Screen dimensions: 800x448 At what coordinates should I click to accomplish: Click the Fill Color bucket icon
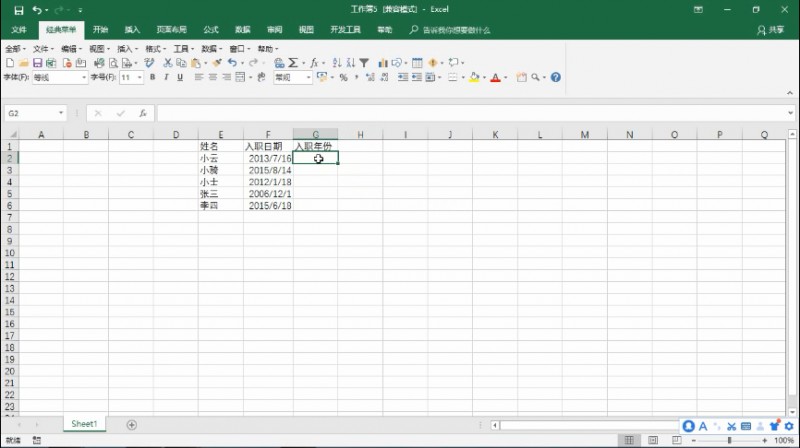473,78
